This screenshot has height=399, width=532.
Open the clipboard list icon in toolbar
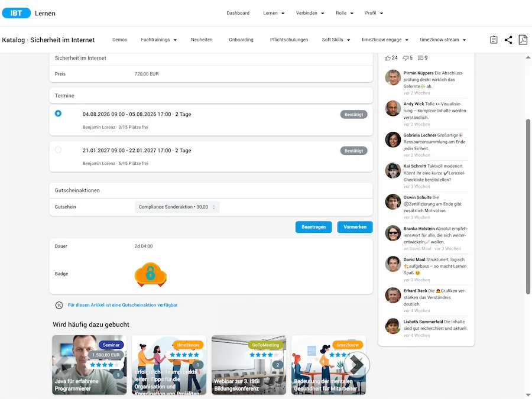[494, 40]
